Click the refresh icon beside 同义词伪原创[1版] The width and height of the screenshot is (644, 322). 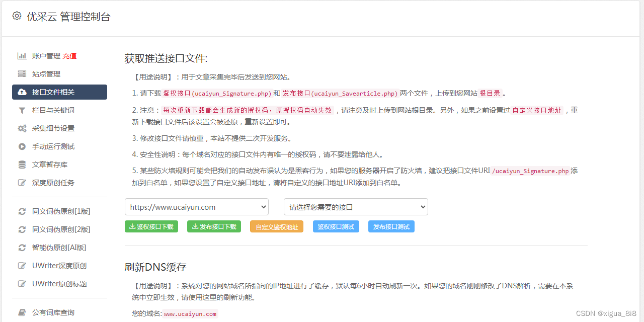22,211
